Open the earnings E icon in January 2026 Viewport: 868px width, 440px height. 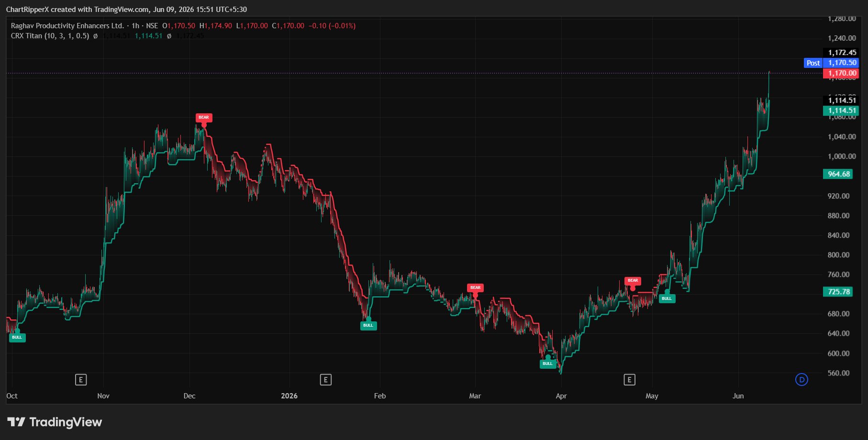[325, 380]
